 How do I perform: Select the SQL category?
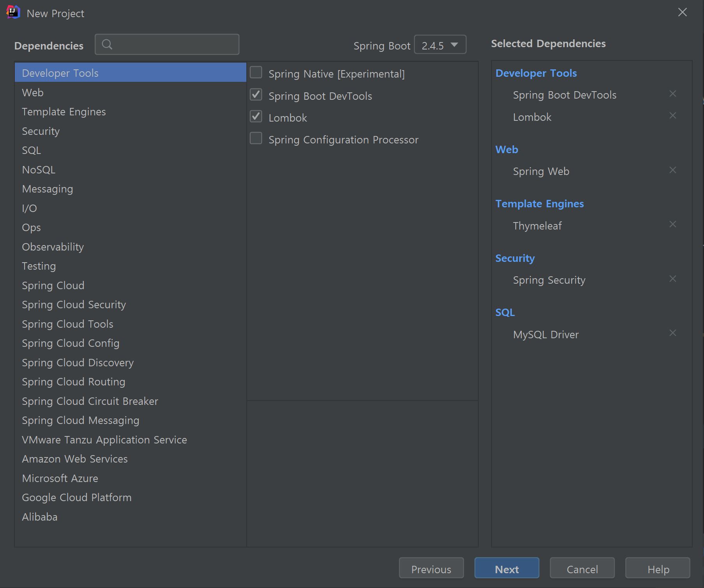(x=130, y=150)
